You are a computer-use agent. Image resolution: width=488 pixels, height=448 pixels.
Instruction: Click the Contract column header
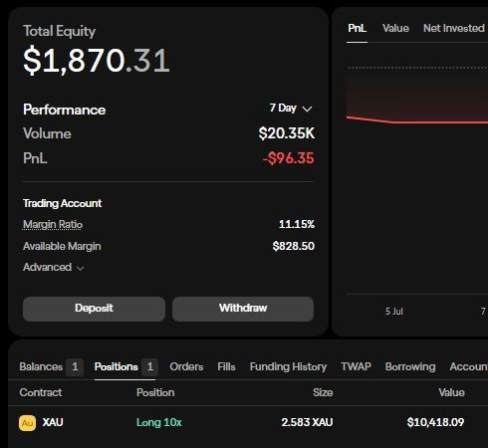(41, 392)
